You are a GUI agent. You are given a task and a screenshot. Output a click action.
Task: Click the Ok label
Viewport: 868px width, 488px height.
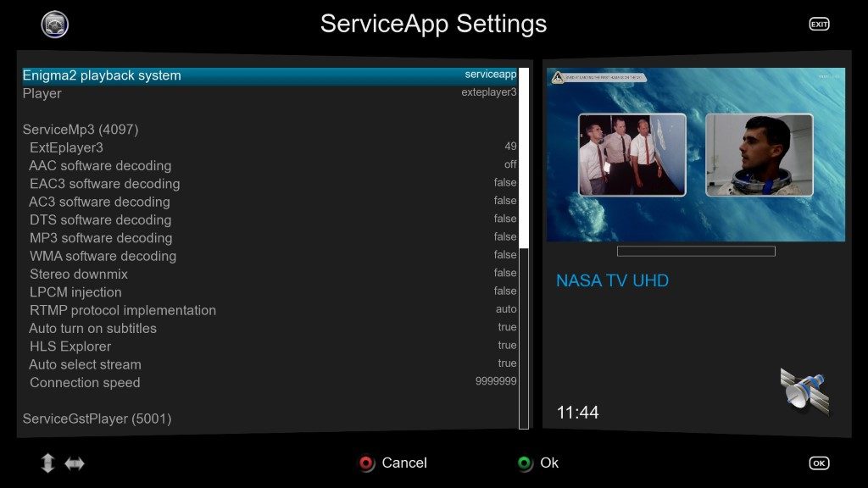coord(549,463)
